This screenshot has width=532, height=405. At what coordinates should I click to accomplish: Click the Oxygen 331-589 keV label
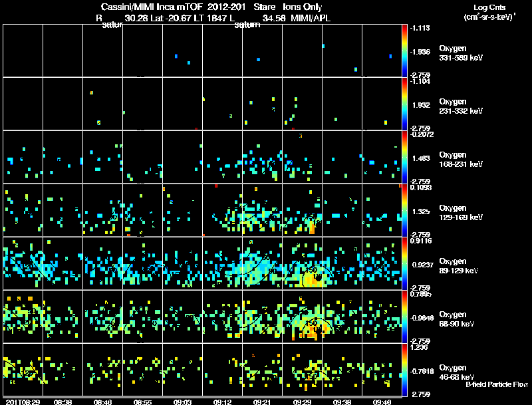[x=461, y=53]
